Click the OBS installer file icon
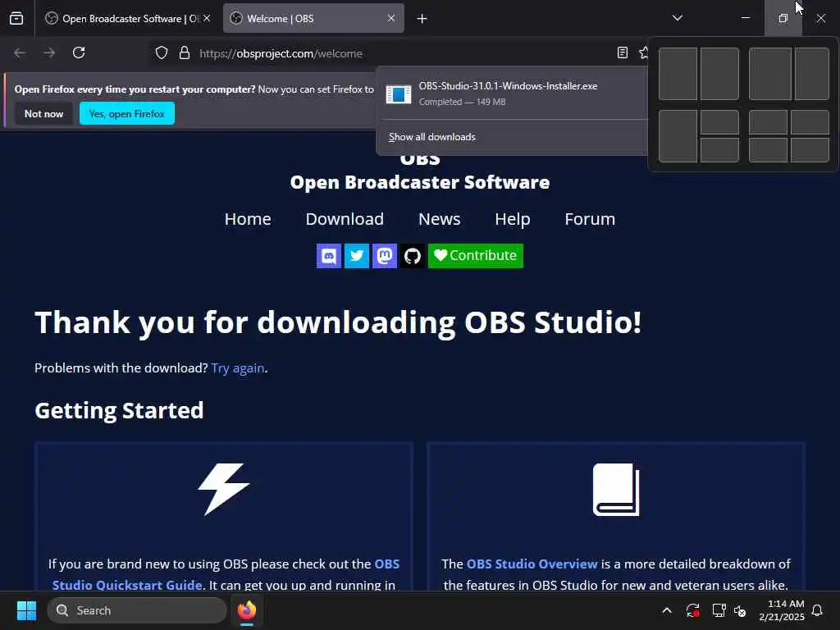This screenshot has width=840, height=630. (x=399, y=94)
